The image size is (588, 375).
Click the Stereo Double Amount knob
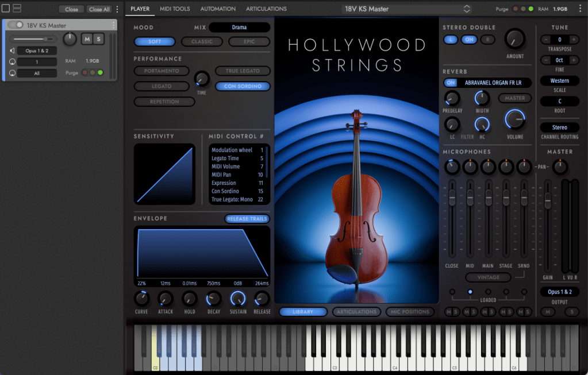(x=514, y=39)
